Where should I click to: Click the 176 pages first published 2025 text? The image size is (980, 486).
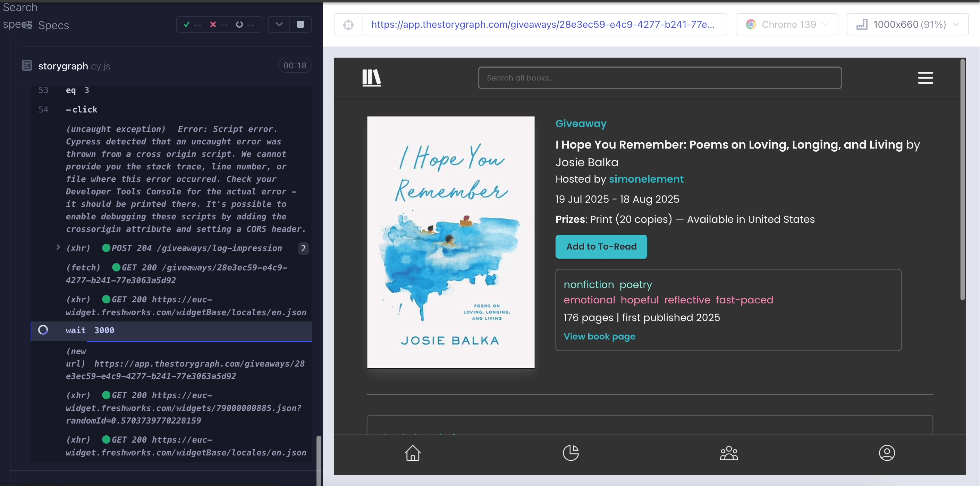[x=641, y=317]
